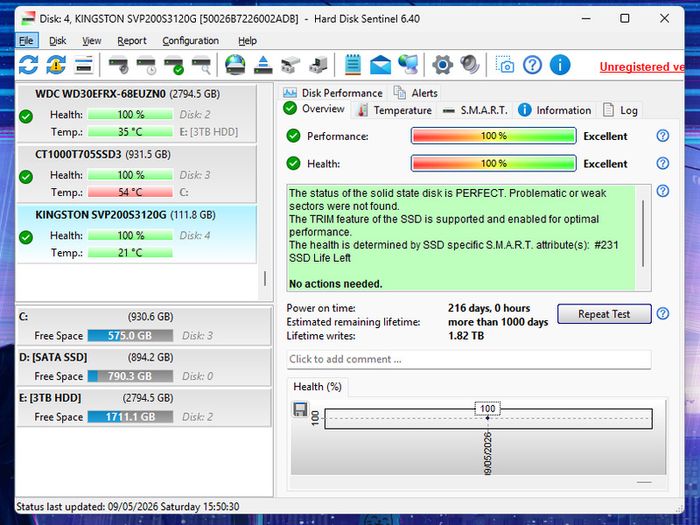Click the disk icon with green checkmark
This screenshot has width=700, height=525.
coord(174,65)
